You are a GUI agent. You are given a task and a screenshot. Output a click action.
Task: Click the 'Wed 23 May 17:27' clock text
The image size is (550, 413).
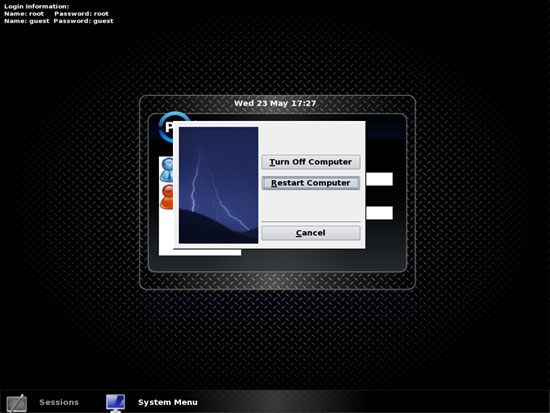[x=275, y=104]
